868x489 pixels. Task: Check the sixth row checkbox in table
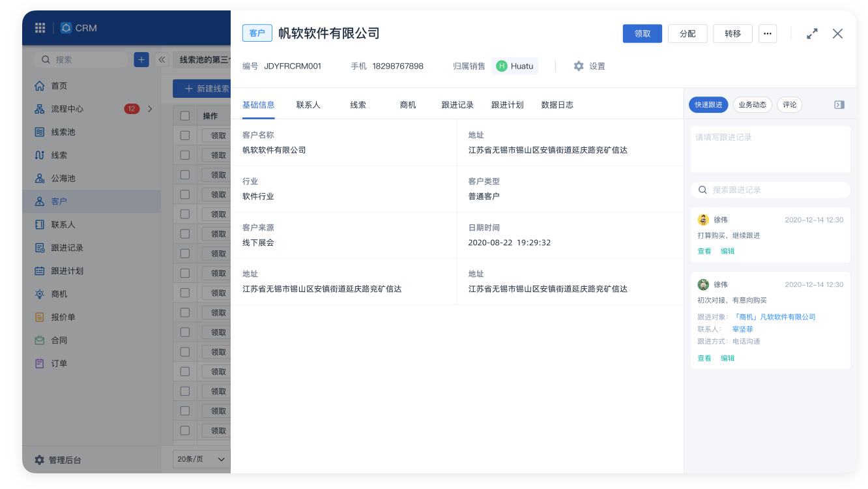click(x=185, y=234)
